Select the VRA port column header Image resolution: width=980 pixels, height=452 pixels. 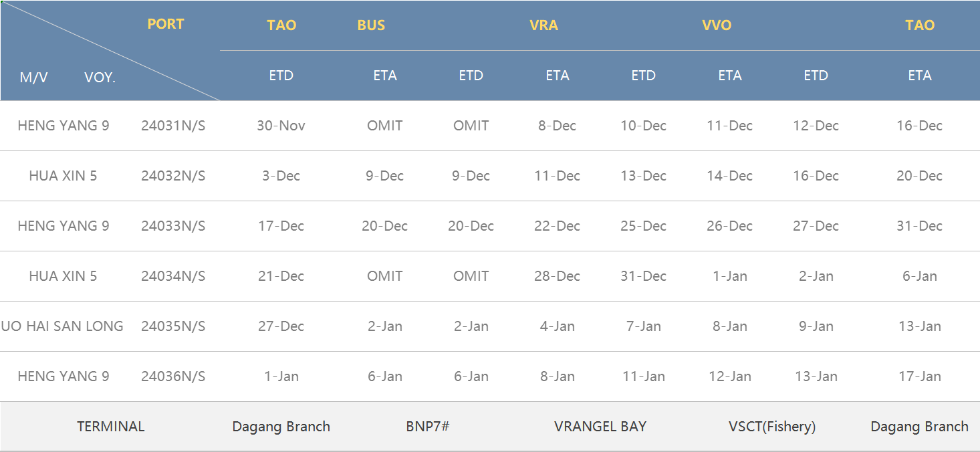click(x=543, y=25)
